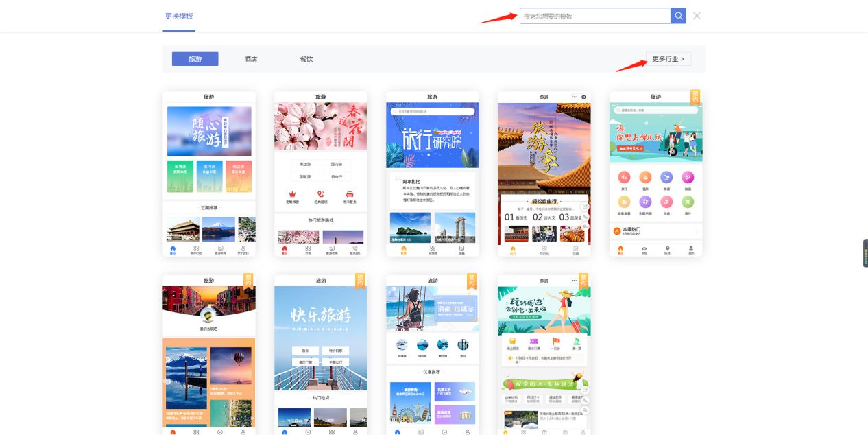Choose the 春暖花開 cherry blossom template

pyautogui.click(x=321, y=174)
